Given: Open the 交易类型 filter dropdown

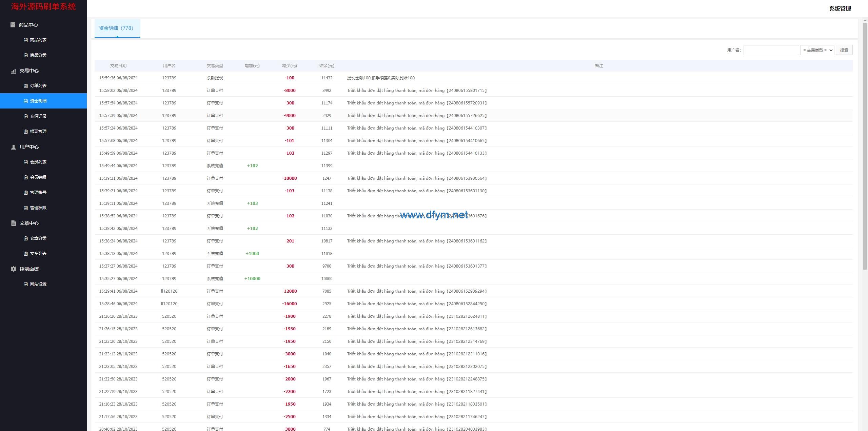Looking at the screenshot, I should click(817, 50).
